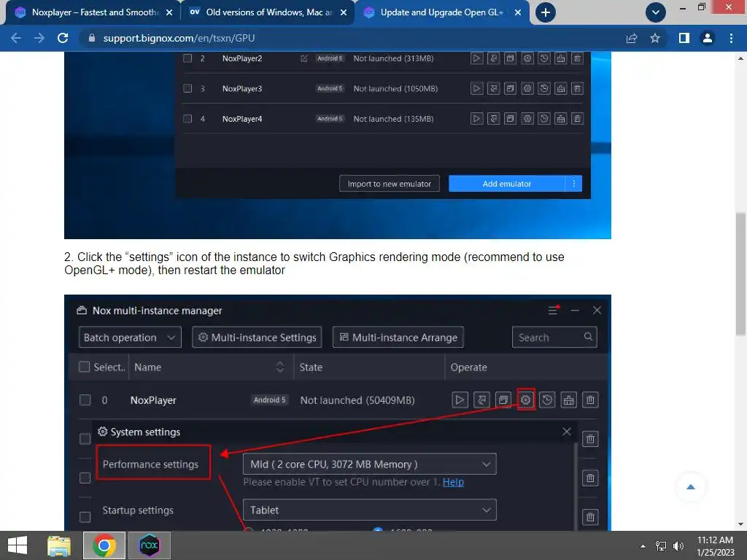Image resolution: width=747 pixels, height=560 pixels.
Task: Click the Search field in instance manager
Action: click(554, 338)
